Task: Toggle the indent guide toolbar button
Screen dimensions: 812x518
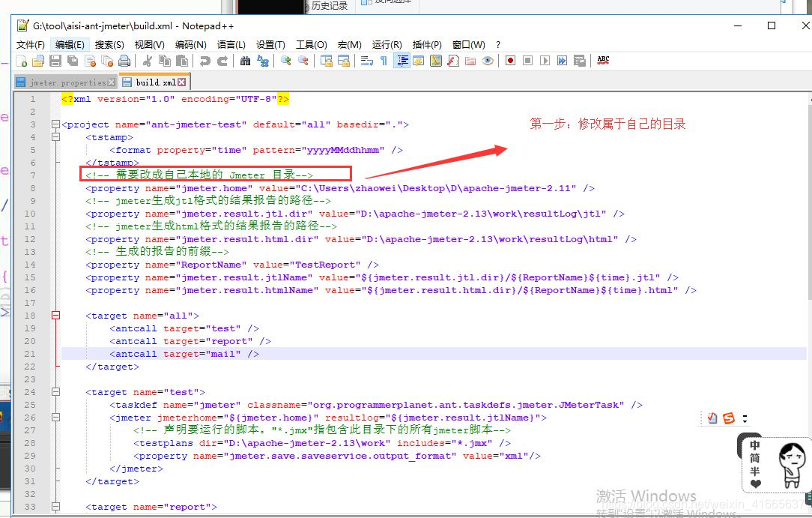Action: click(402, 61)
